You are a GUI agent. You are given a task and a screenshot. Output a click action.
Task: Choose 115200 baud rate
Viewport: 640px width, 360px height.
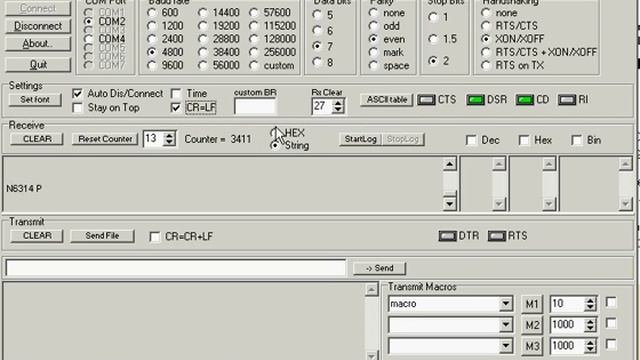click(x=254, y=26)
